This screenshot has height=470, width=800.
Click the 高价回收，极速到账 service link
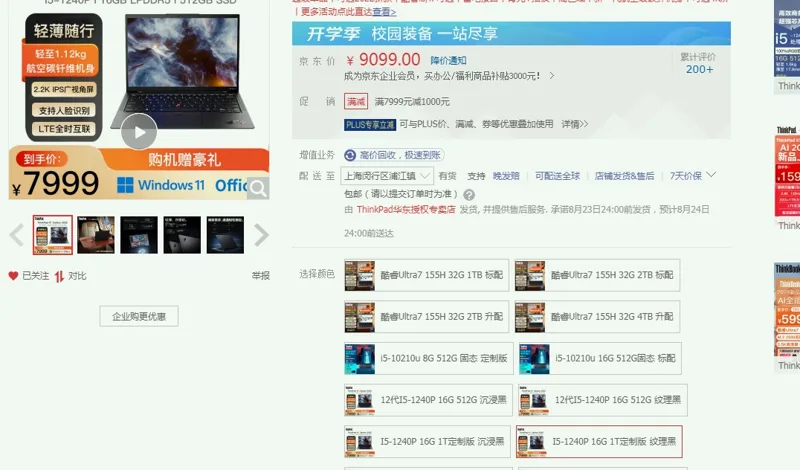tap(394, 155)
